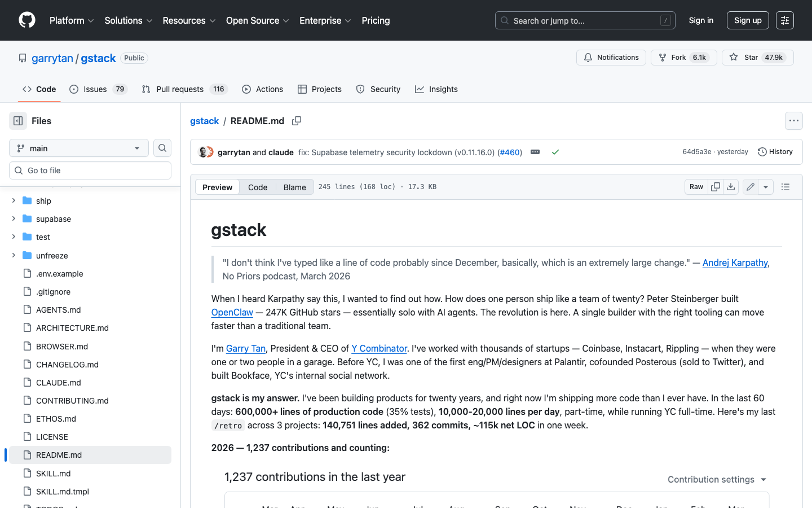Search this repository's files
Viewport: 812px width, 508px height.
[162, 148]
